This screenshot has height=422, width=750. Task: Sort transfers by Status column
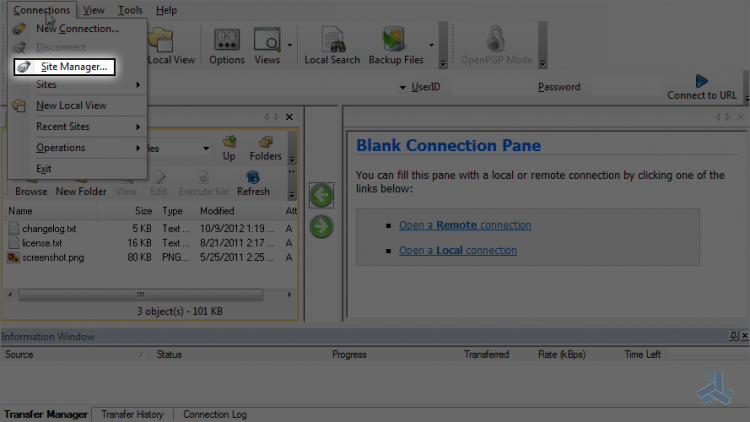[x=169, y=355]
